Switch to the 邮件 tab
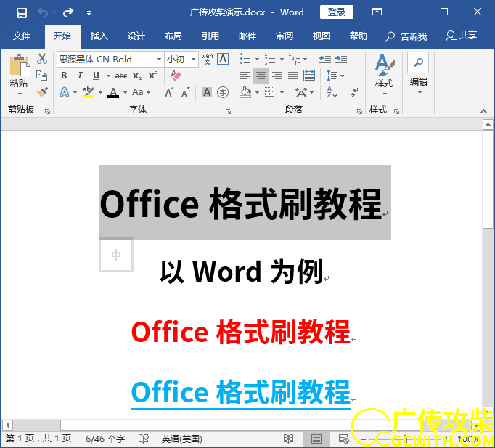The image size is (495, 448). point(247,36)
